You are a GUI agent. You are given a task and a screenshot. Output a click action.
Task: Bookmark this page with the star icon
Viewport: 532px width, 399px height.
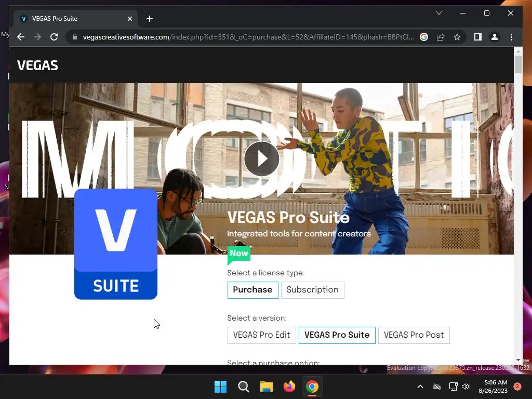point(457,37)
